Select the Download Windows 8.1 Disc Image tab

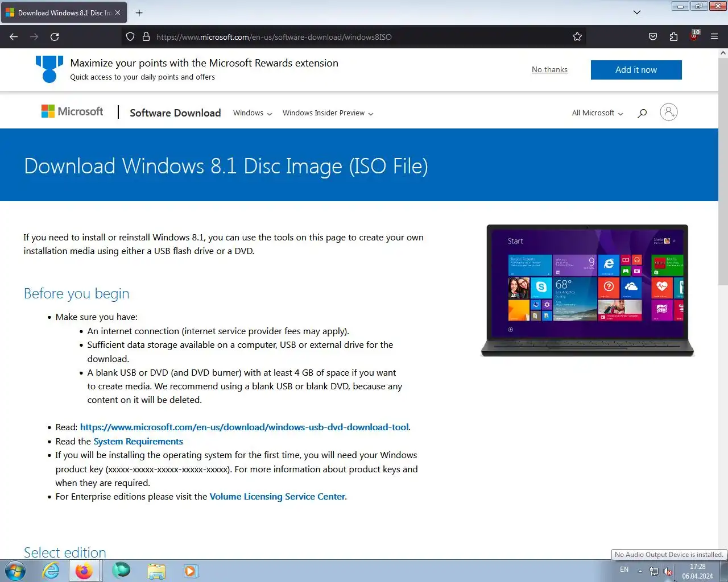(x=63, y=13)
